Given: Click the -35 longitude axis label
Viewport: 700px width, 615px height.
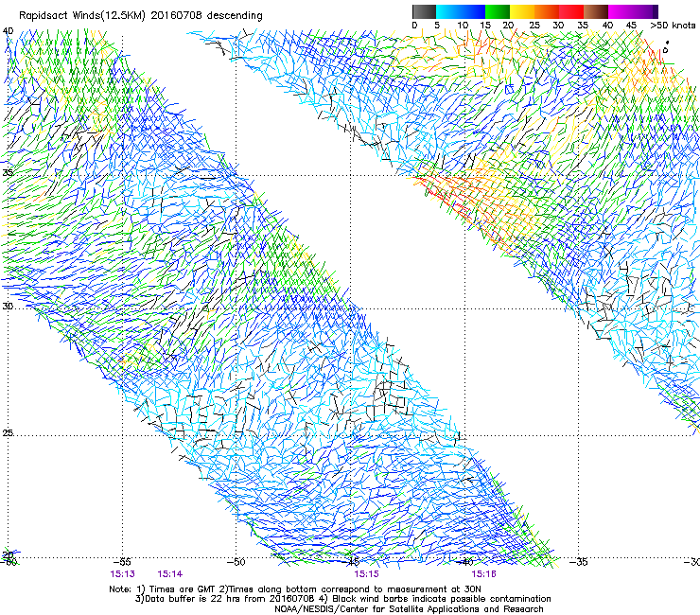Looking at the screenshot, I should (579, 562).
